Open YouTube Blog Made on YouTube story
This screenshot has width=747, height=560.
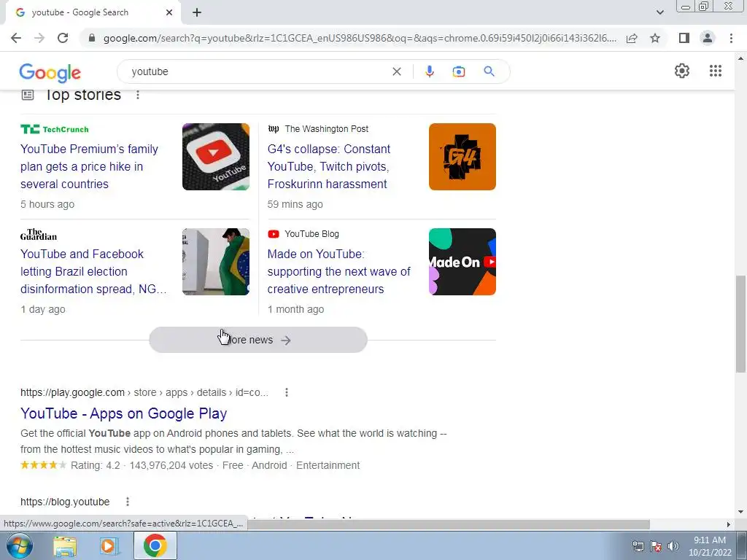(338, 271)
